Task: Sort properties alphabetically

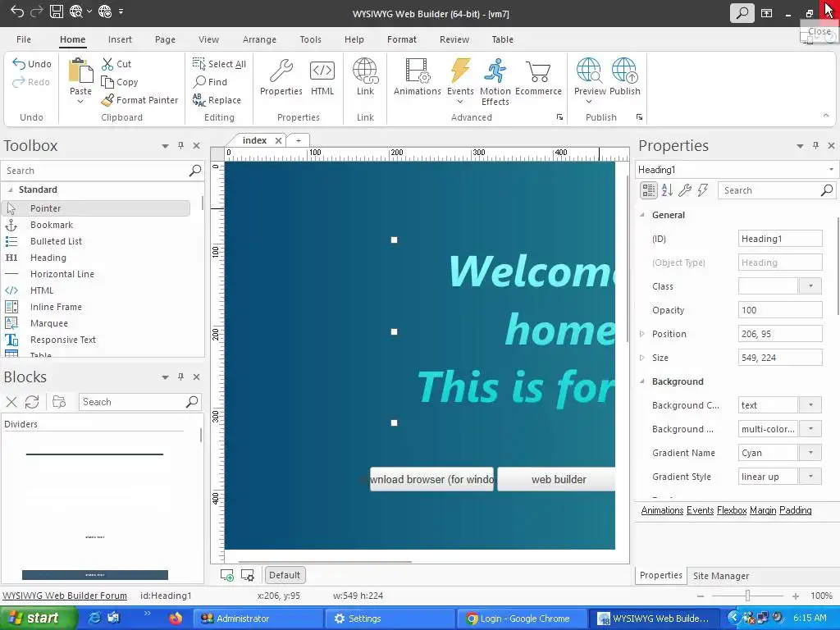Action: 667,189
